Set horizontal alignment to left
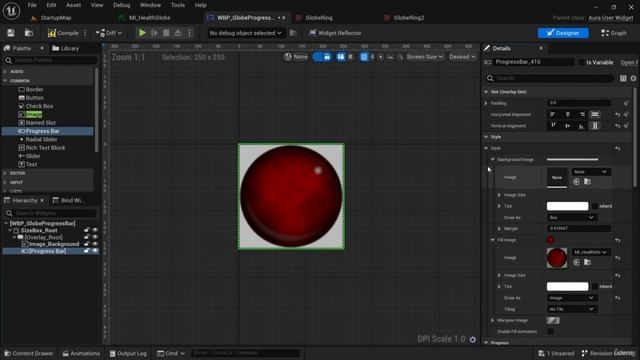Screen dimensions: 640x360 (x=553, y=115)
